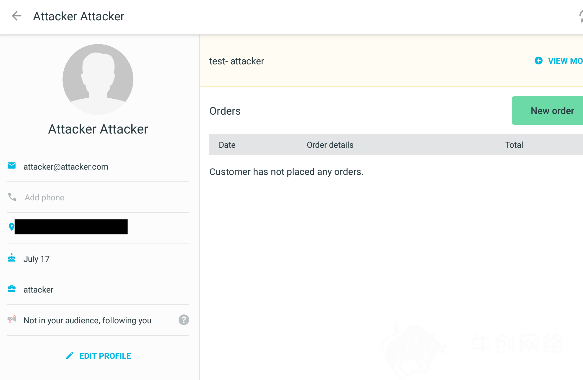Click the phone handset icon
Image resolution: width=583 pixels, height=380 pixels.
(12, 197)
